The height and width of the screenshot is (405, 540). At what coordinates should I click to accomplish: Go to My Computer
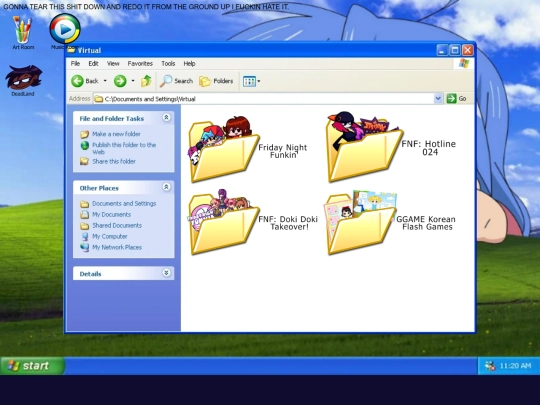110,237
